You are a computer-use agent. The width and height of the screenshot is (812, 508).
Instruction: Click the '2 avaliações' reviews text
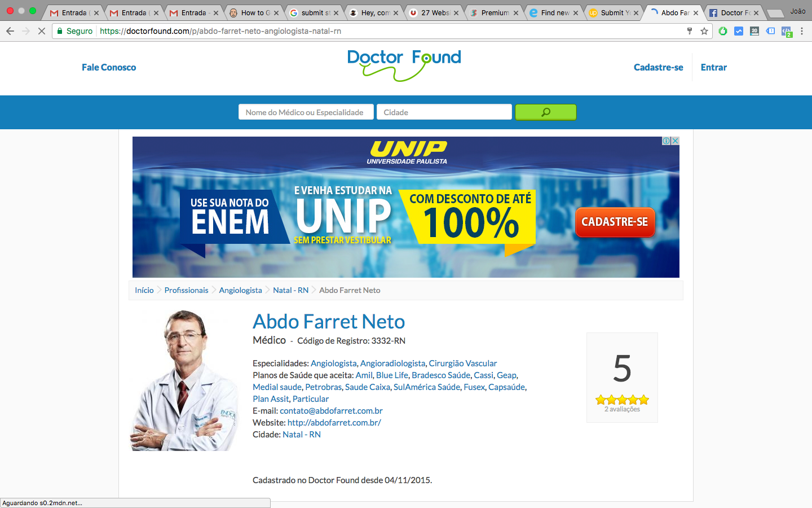point(622,409)
